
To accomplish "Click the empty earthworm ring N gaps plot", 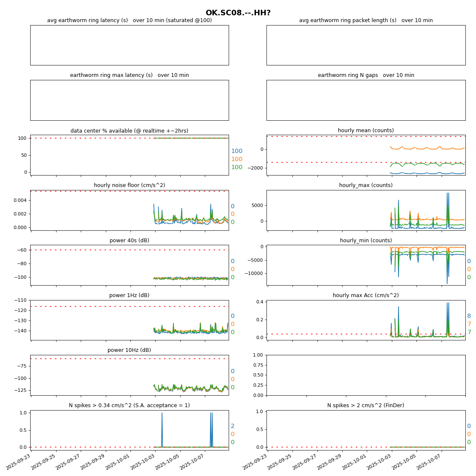I will (365, 100).
